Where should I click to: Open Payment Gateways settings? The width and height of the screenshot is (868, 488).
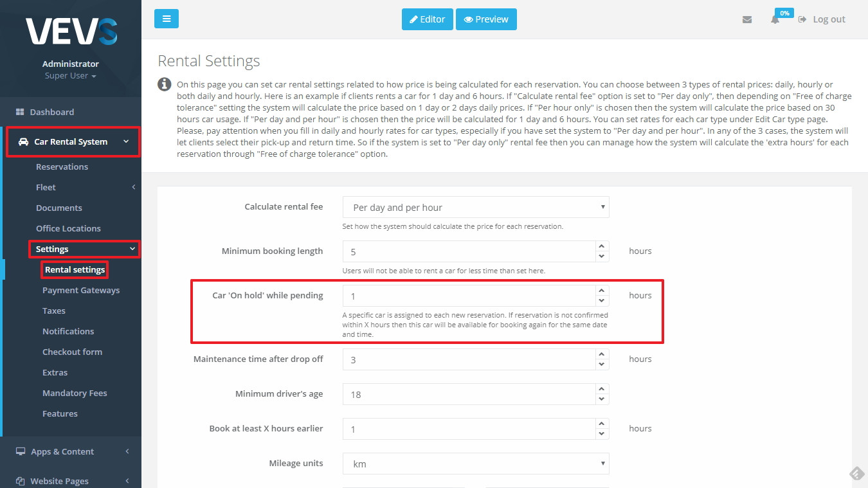pos(81,290)
